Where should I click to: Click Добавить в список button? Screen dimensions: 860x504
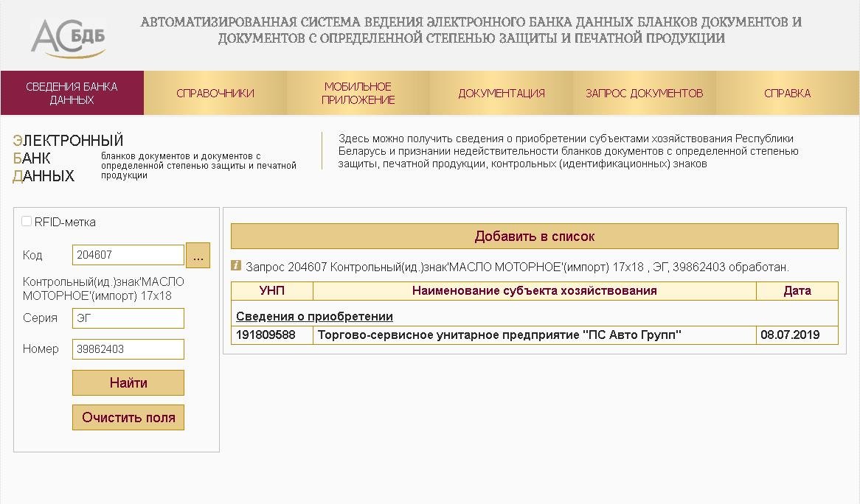pos(535,236)
